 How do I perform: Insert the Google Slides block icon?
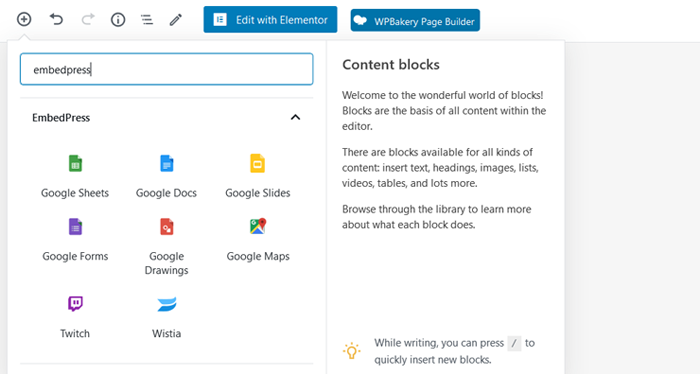(258, 163)
